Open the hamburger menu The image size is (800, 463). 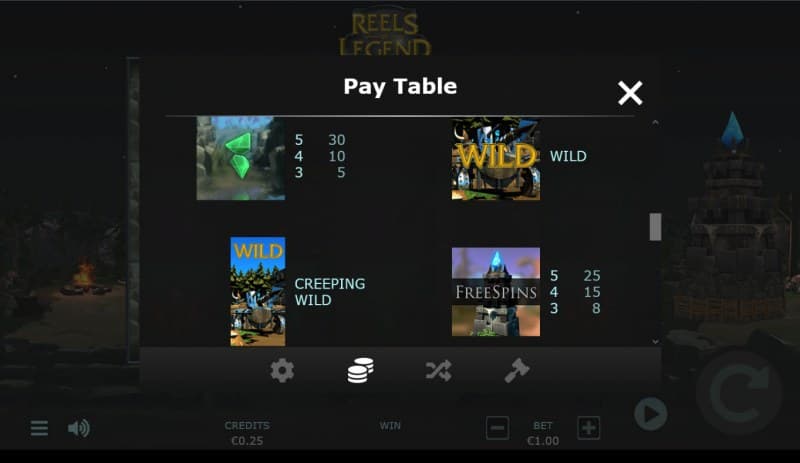pyautogui.click(x=39, y=428)
